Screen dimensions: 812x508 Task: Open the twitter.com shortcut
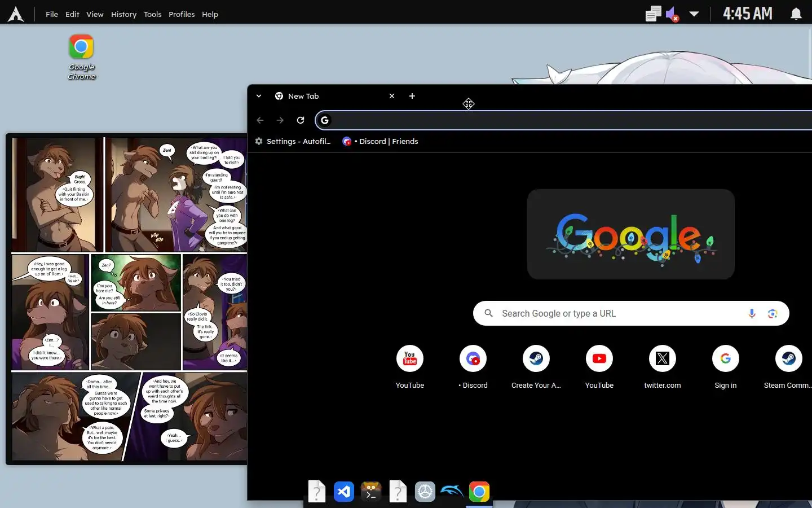pyautogui.click(x=663, y=367)
